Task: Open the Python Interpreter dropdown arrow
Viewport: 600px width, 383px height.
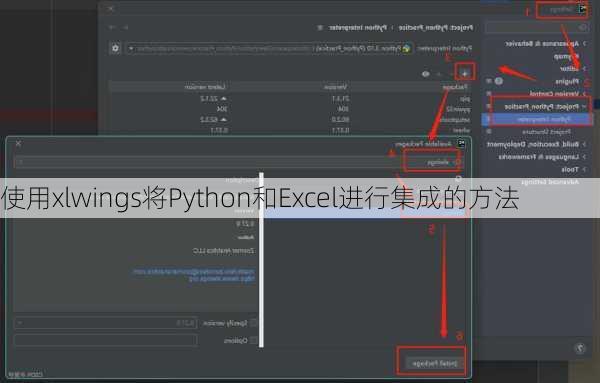Action: pyautogui.click(x=131, y=49)
